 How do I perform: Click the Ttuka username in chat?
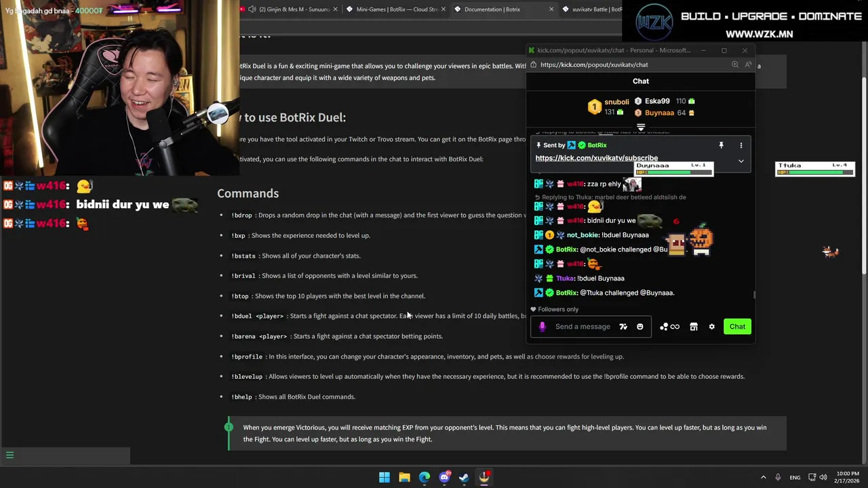pos(565,279)
